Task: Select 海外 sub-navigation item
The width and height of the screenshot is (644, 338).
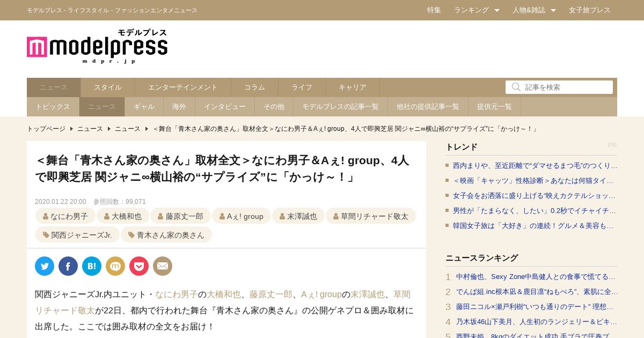Action: [x=179, y=107]
